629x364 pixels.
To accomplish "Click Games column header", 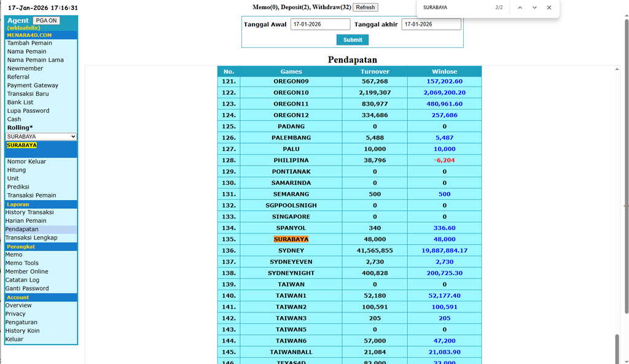I will pyautogui.click(x=291, y=71).
